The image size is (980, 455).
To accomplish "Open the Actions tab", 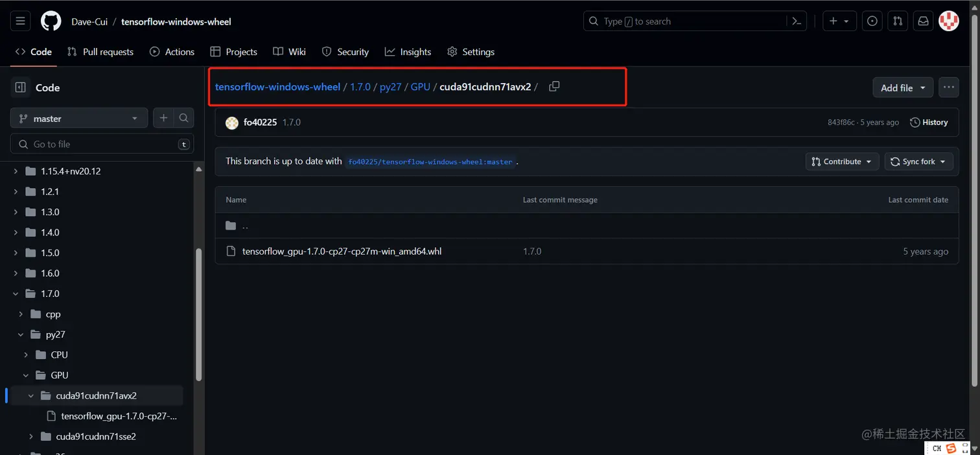I will (172, 52).
